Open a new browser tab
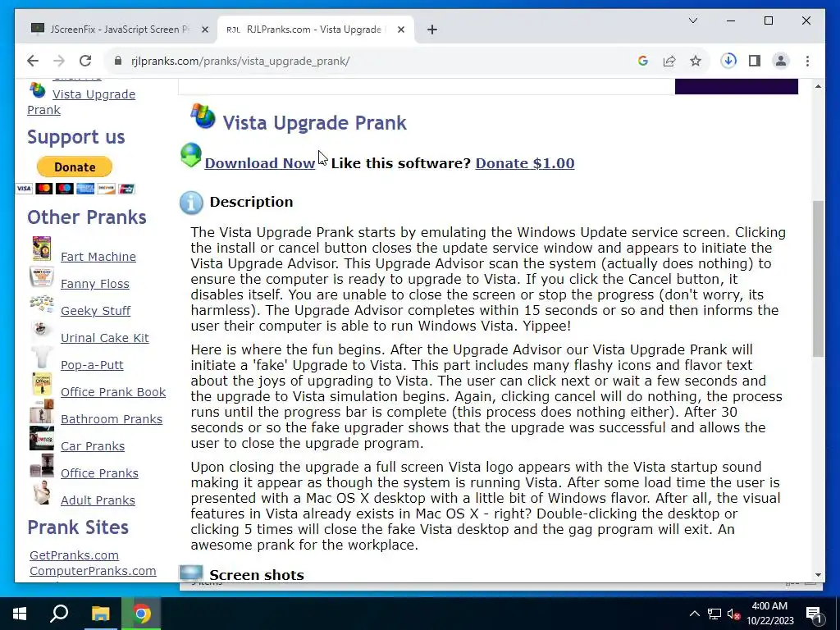The width and height of the screenshot is (840, 630). (x=431, y=30)
